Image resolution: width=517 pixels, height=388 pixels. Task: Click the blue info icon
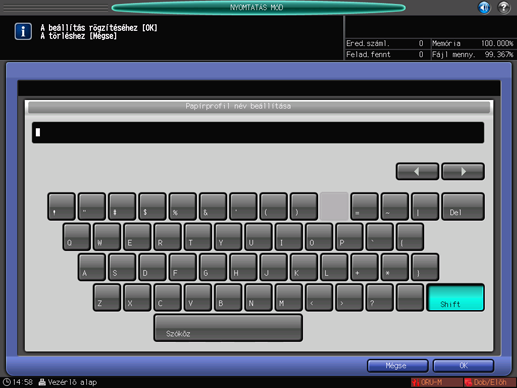23,31
